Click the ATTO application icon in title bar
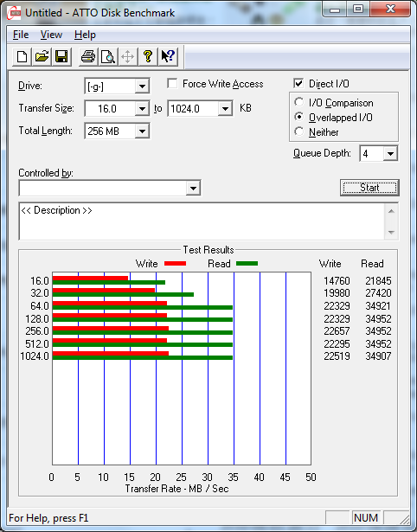This screenshot has height=532, width=417. point(14,13)
